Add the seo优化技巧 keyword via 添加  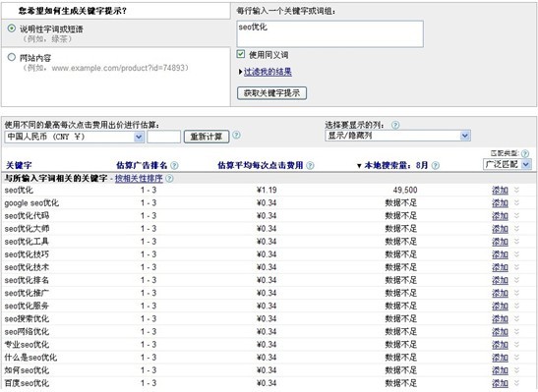pyautogui.click(x=500, y=254)
